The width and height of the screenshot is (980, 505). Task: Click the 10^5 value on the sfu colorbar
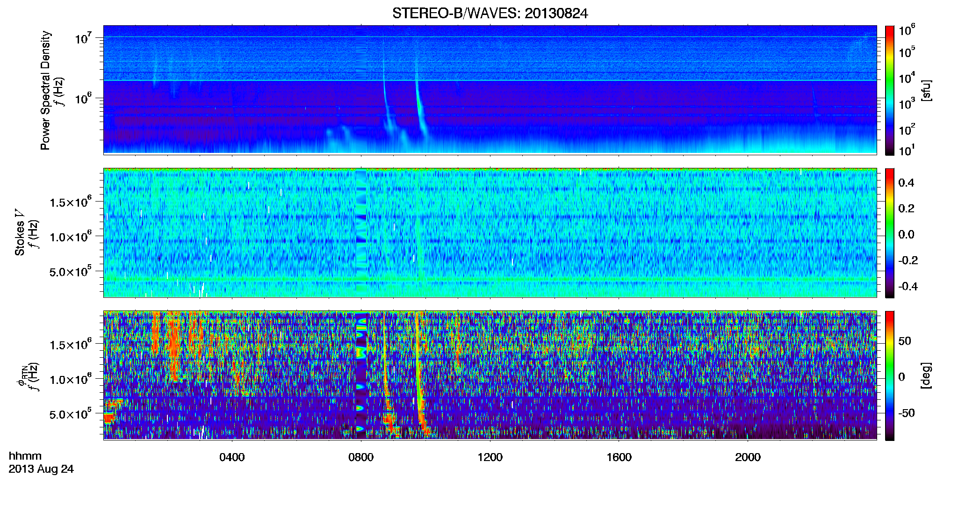coord(907,51)
